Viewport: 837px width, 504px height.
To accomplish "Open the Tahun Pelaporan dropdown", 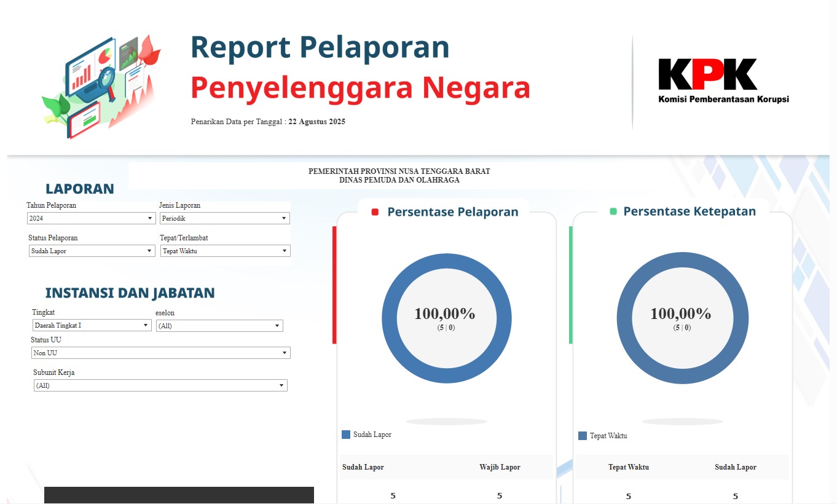I will [x=91, y=218].
